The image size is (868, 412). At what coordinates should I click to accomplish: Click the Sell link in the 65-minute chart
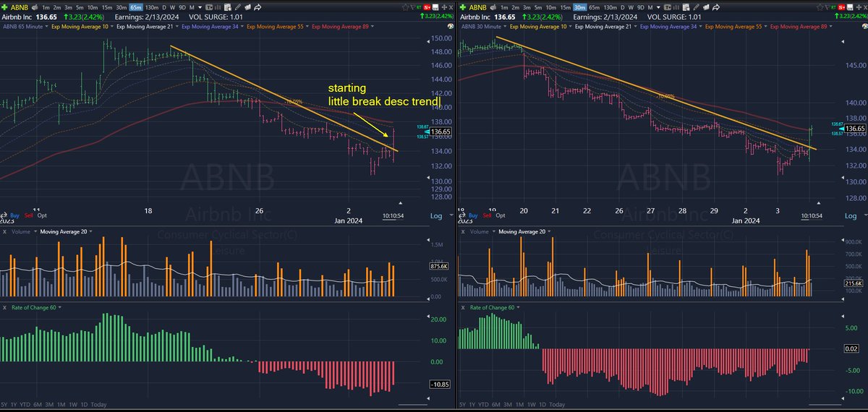(28, 215)
